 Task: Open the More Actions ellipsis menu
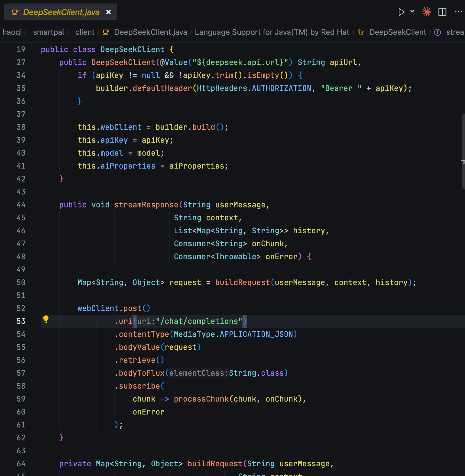[x=458, y=12]
